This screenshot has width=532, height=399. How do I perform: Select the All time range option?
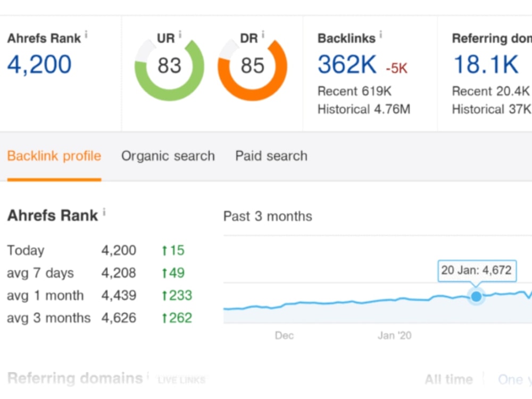(x=449, y=379)
